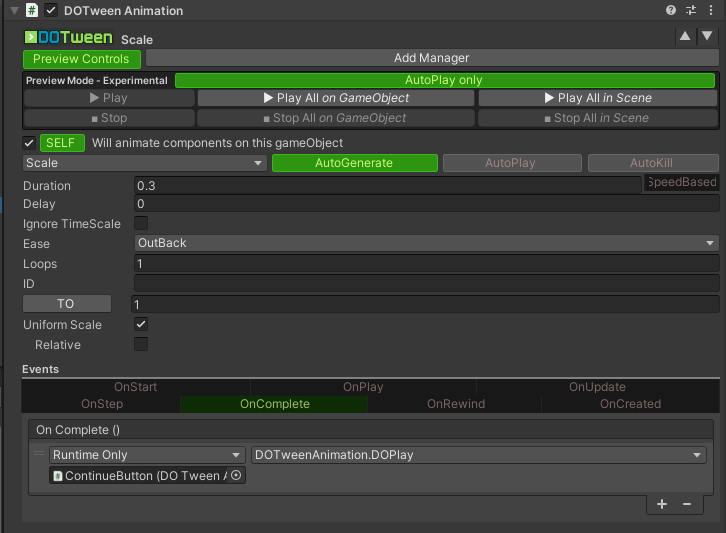Click Stop All on GameObject
This screenshot has height=533, width=726.
[336, 118]
